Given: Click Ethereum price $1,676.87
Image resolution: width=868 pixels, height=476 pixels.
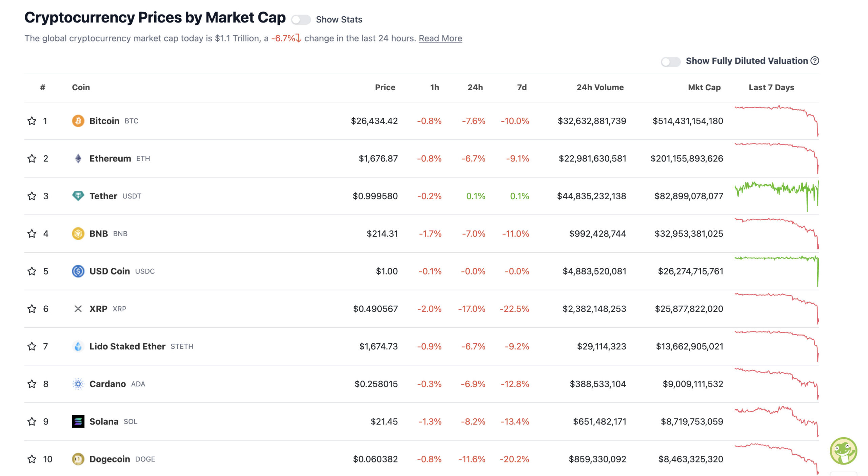Looking at the screenshot, I should pyautogui.click(x=378, y=158).
